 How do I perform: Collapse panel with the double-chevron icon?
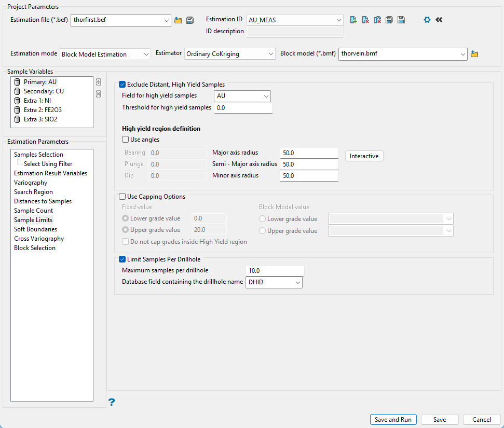[x=439, y=20]
